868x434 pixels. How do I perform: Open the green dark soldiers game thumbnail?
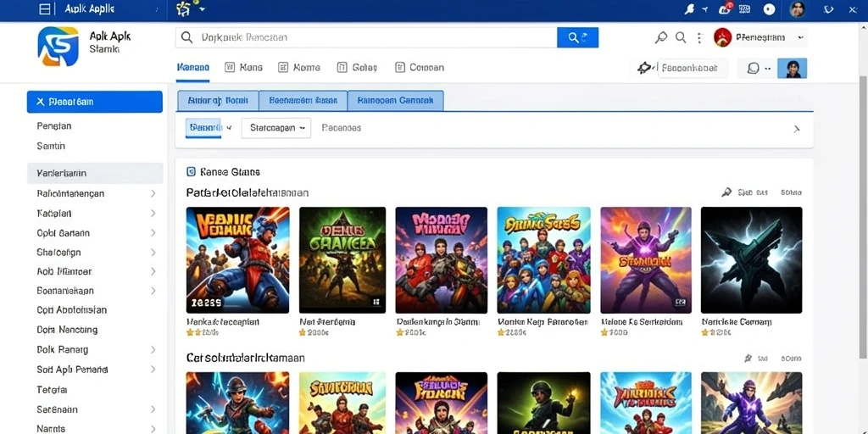(342, 260)
